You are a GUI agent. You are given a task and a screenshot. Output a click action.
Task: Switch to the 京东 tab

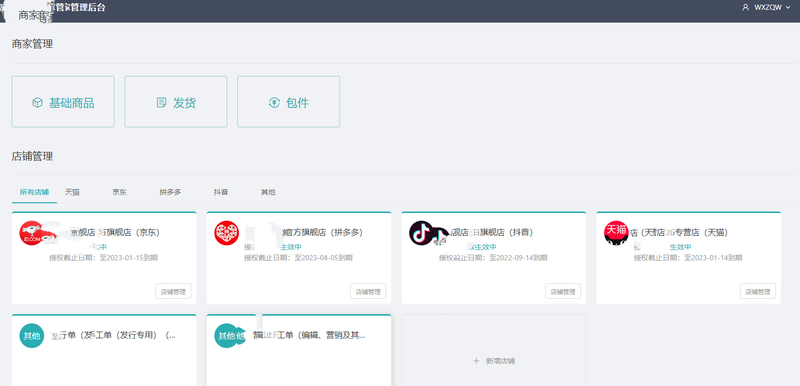[119, 192]
